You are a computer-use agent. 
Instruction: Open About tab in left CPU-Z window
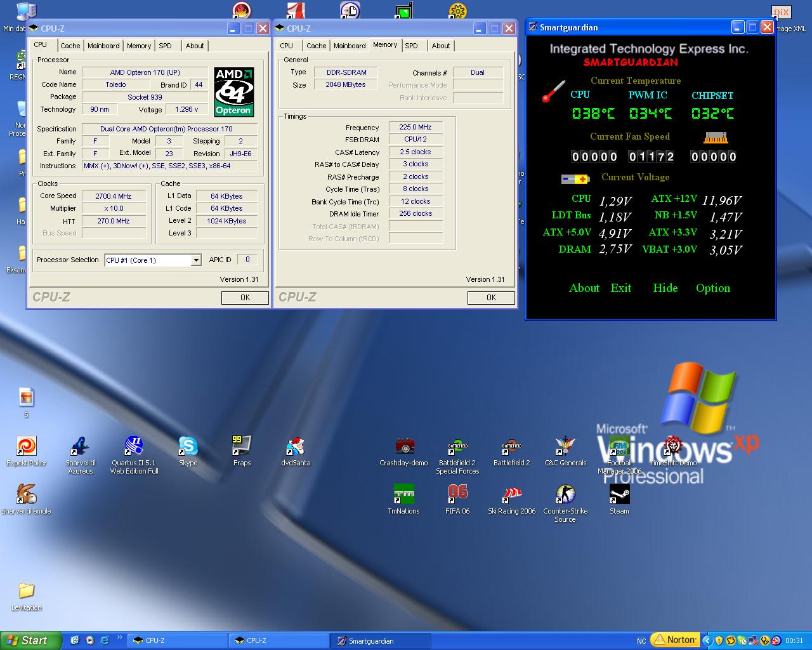point(195,46)
